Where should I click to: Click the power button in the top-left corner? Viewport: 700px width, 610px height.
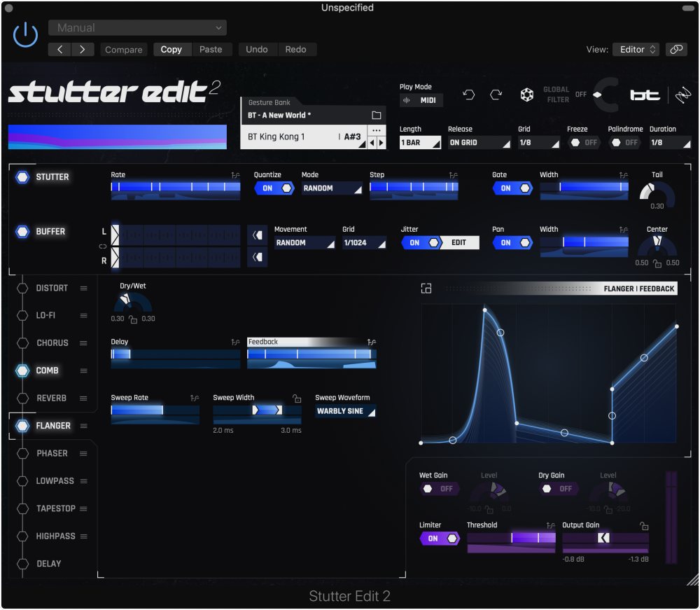24,34
